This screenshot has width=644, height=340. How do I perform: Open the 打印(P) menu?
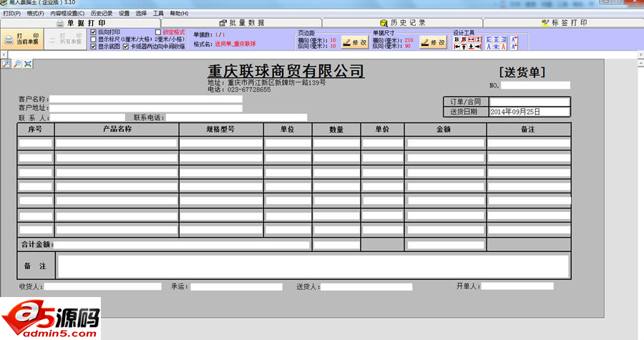click(11, 14)
